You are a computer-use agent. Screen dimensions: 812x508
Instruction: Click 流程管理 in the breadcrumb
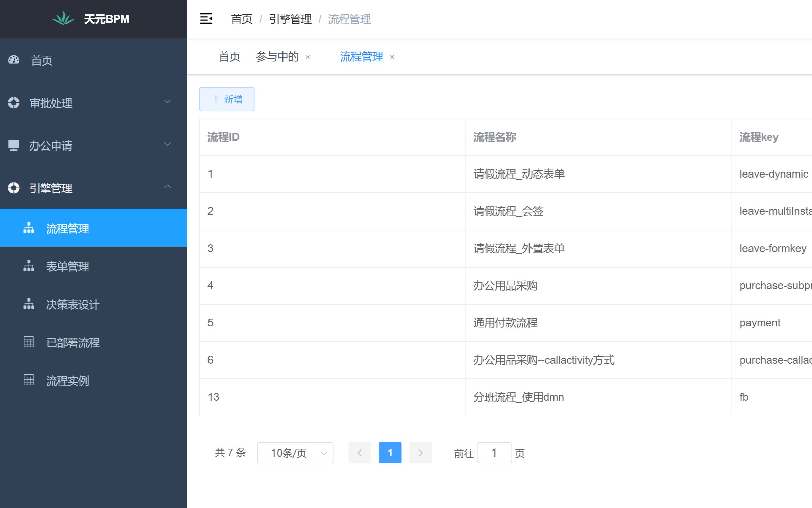tap(349, 19)
